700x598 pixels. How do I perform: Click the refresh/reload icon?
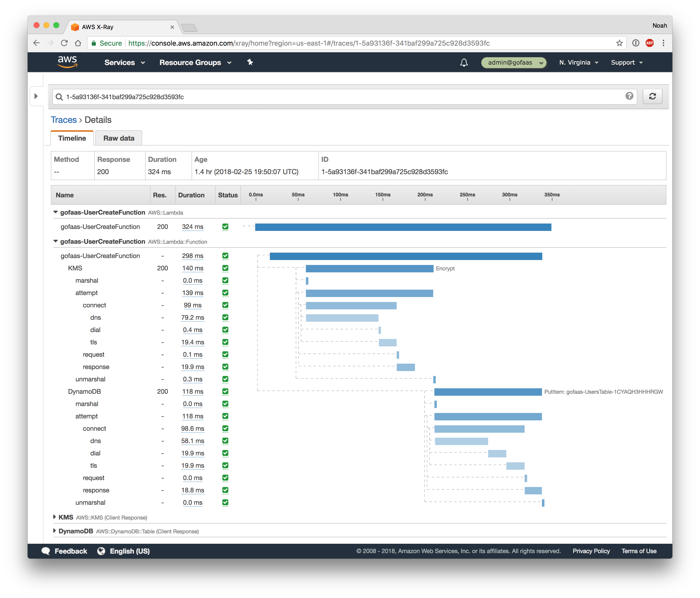pos(651,97)
